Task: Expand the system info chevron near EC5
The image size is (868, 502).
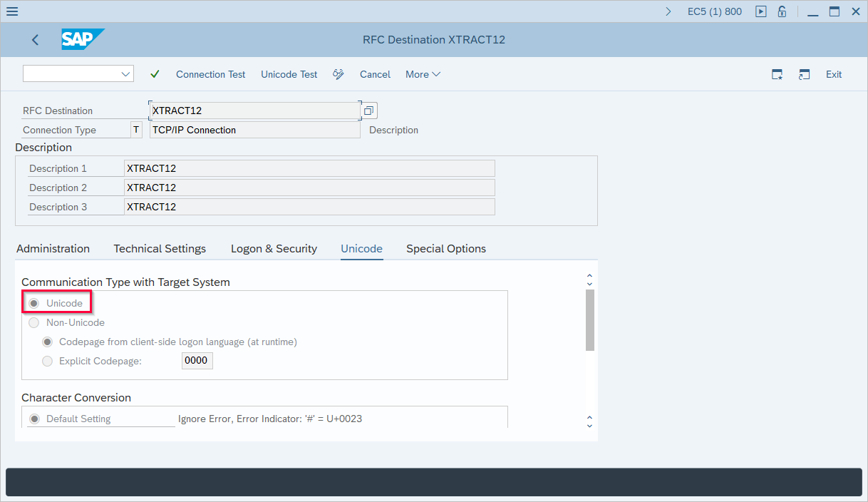Action: click(x=668, y=11)
